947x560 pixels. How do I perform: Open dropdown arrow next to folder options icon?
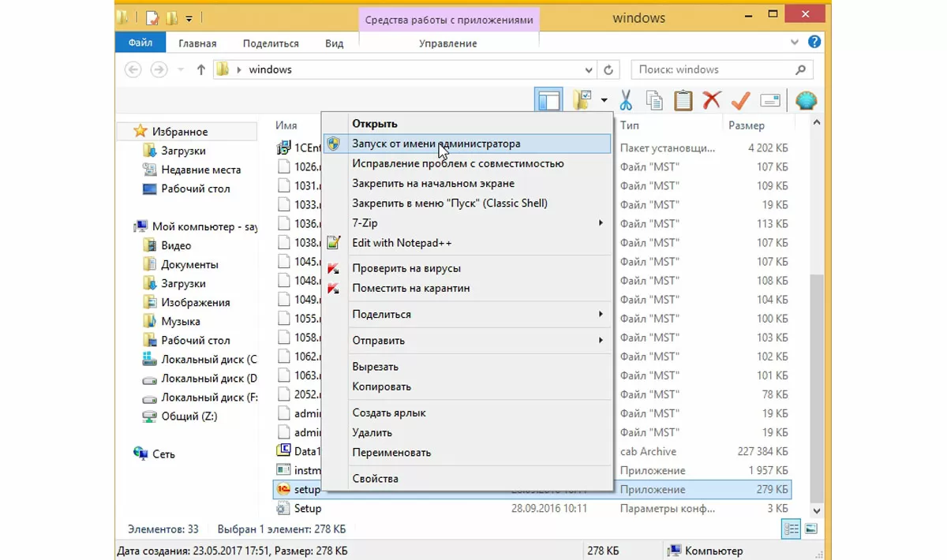pos(604,101)
